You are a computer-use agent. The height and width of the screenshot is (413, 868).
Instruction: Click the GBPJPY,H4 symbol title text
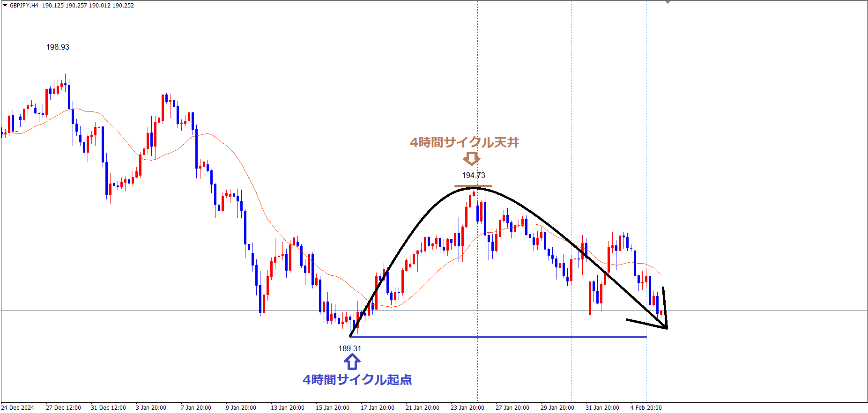[24, 6]
